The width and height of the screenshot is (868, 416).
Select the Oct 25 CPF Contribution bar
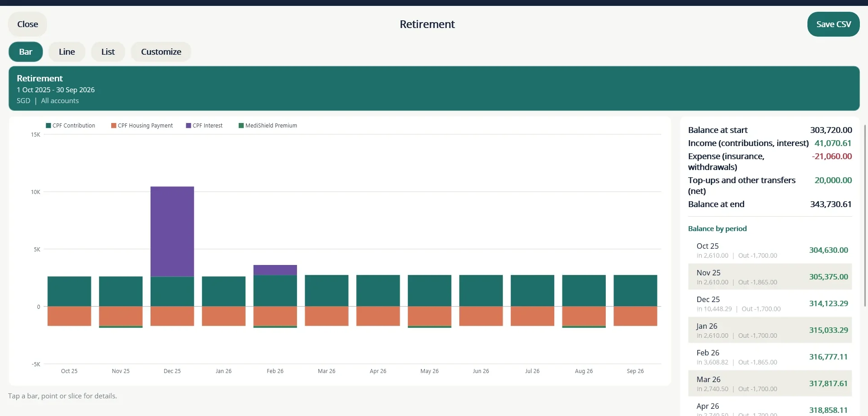69,292
